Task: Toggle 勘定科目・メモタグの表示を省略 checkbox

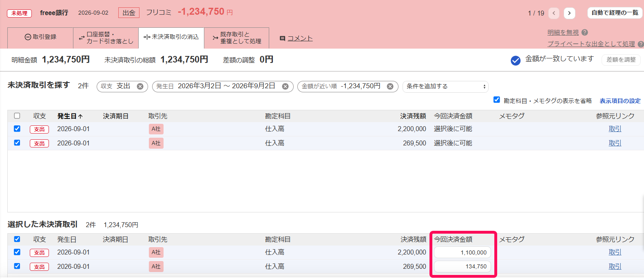Action: coord(497,100)
